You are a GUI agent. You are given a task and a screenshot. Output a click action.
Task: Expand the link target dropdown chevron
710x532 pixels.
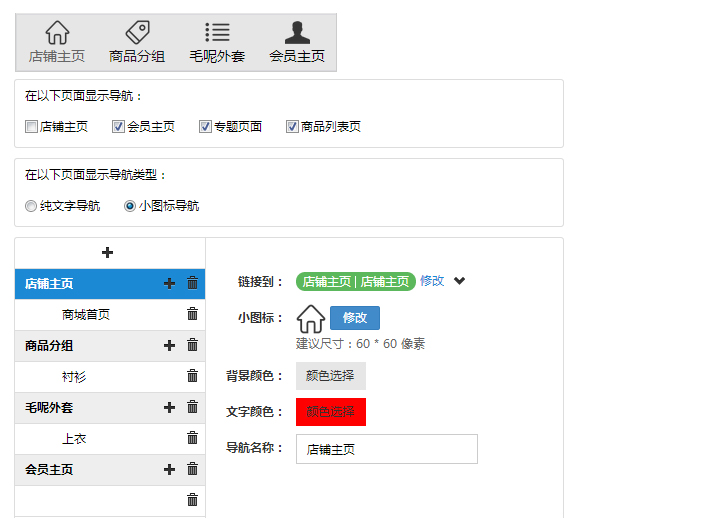[x=459, y=281]
